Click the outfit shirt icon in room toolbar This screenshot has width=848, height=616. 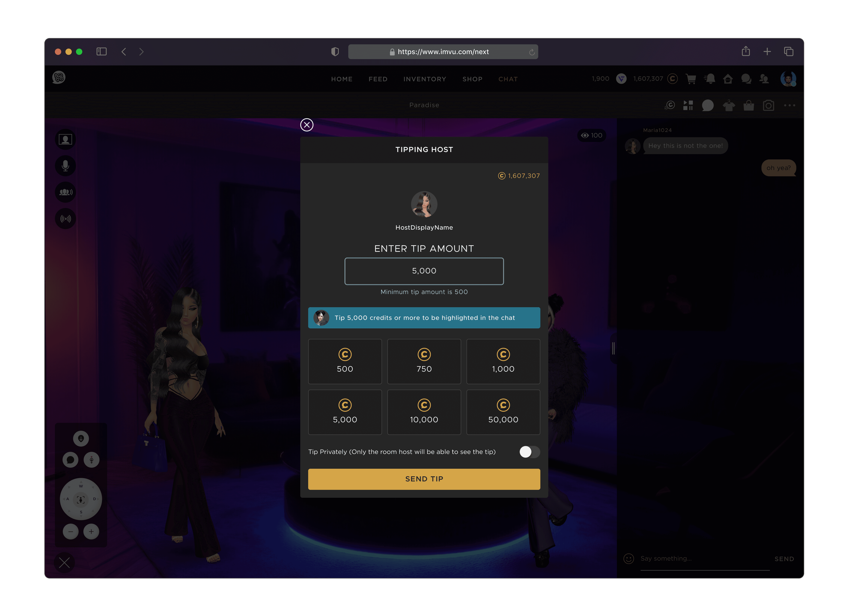click(728, 105)
